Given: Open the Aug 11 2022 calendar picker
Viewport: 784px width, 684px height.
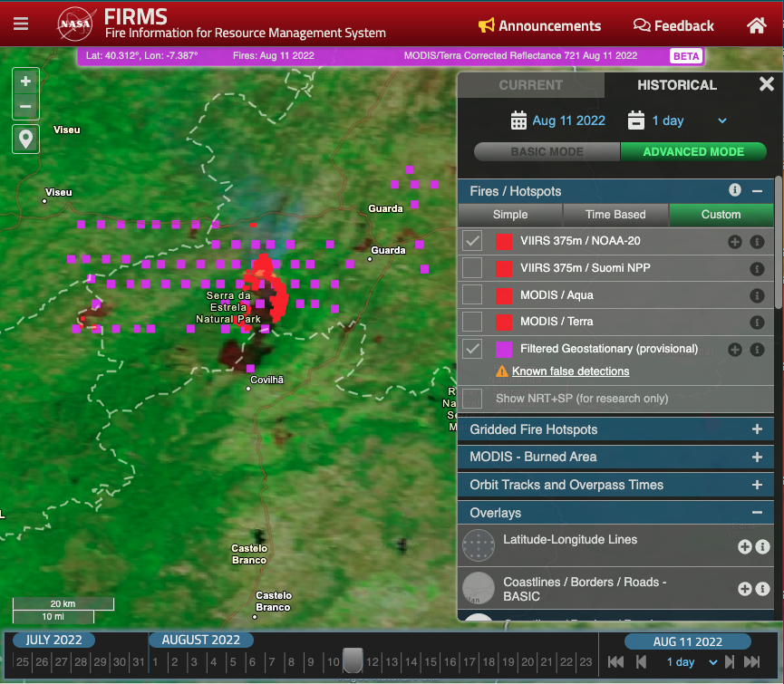Looking at the screenshot, I should (518, 120).
